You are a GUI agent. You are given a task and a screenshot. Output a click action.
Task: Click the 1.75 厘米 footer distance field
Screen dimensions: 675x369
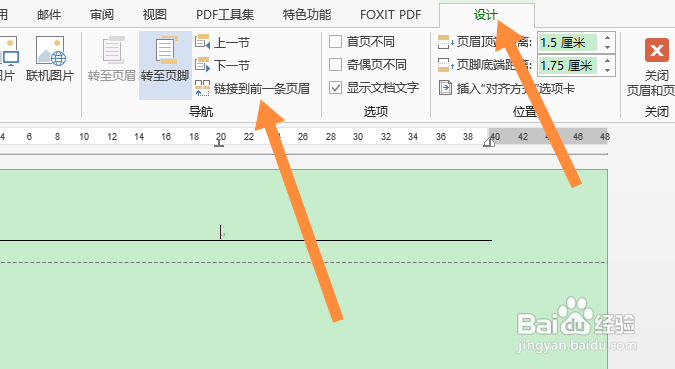point(568,65)
